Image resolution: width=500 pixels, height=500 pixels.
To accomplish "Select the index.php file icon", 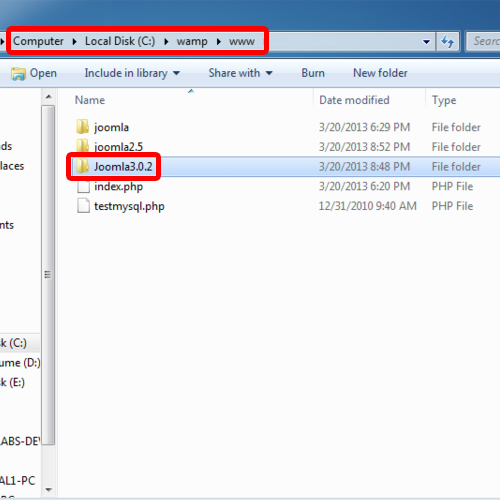I will [x=83, y=186].
